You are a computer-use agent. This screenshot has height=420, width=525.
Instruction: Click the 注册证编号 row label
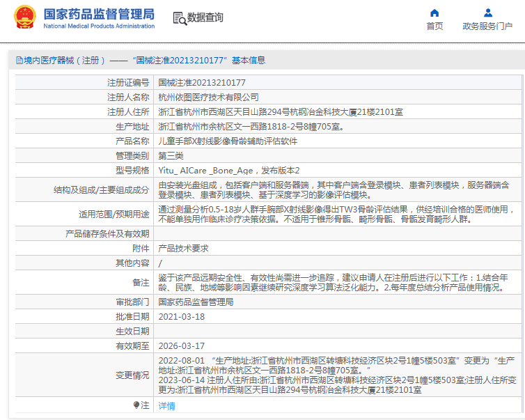coord(128,83)
